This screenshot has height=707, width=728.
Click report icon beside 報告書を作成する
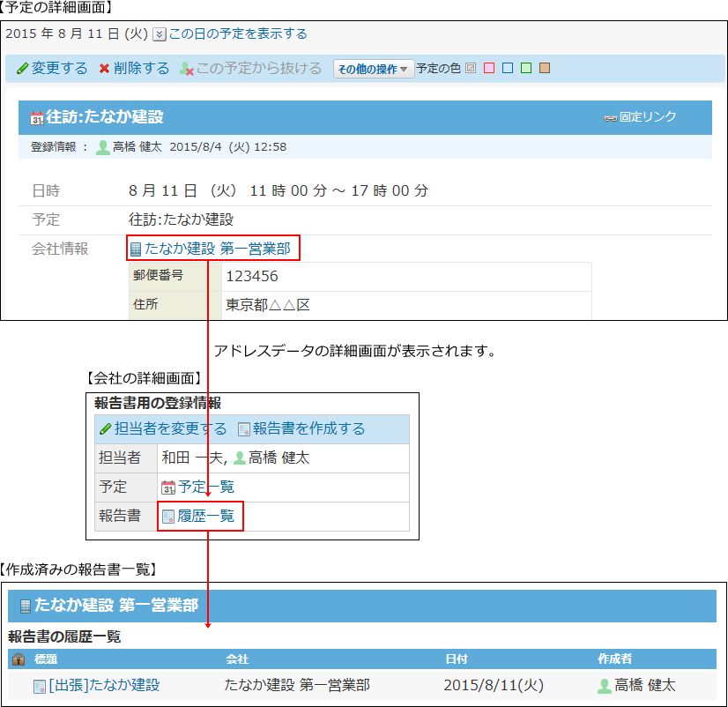[x=244, y=429]
